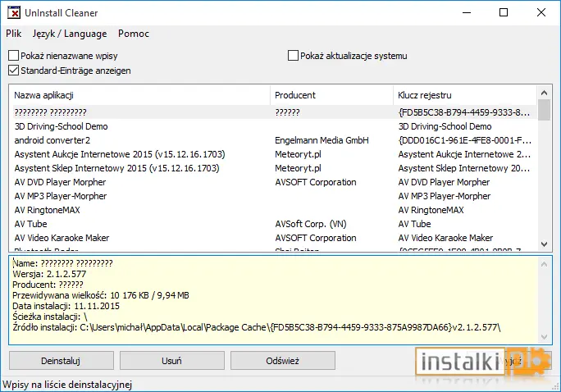This screenshot has height=392, width=561.
Task: Click the UnInstall Cleaner app icon in title bar
Action: click(x=14, y=13)
